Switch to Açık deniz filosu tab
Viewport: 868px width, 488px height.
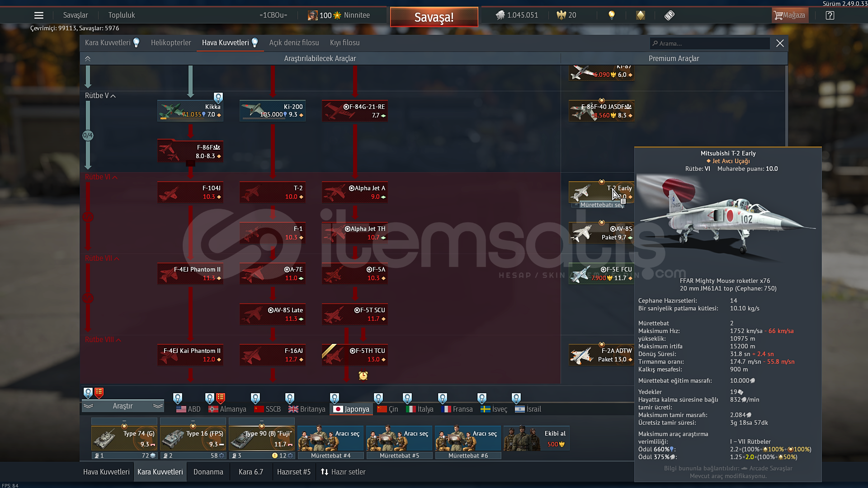(x=294, y=43)
